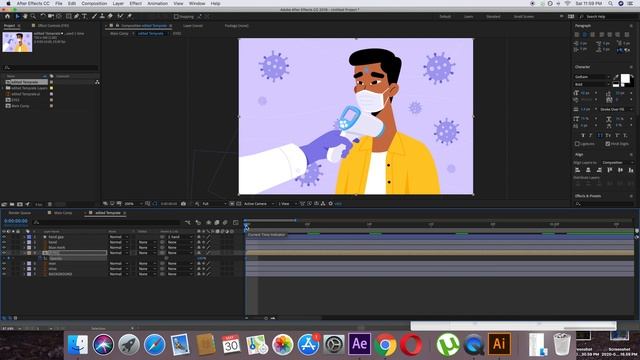Hide the blue mask layer with its eye toggle
Image resolution: width=640 pixels, height=360 pixels.
4,247
